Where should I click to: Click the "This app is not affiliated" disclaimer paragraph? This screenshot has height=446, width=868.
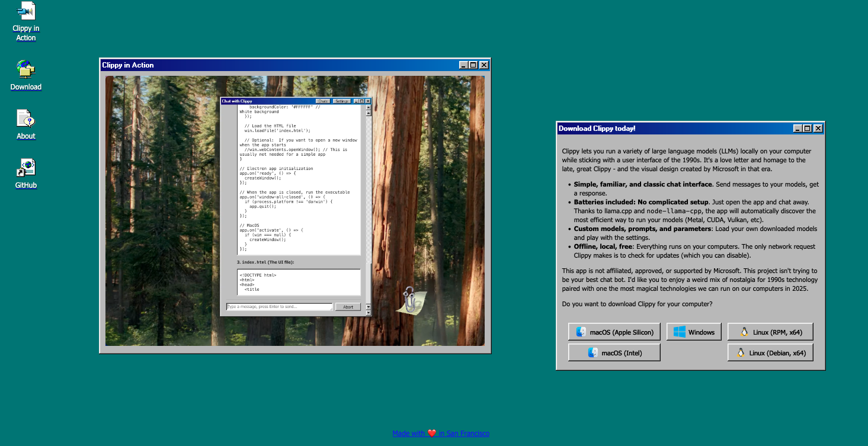pos(690,280)
